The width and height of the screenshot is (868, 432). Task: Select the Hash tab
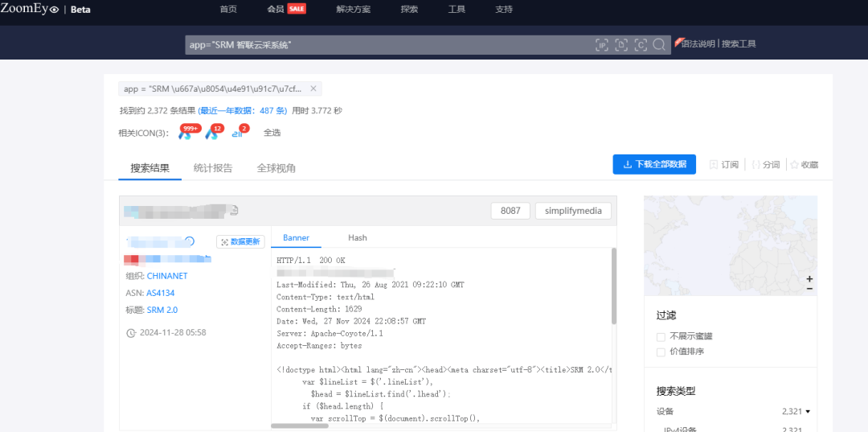[357, 237]
